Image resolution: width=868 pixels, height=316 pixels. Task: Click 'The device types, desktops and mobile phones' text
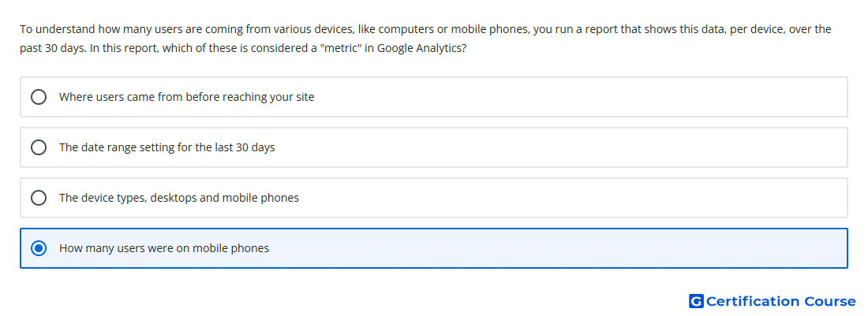179,198
